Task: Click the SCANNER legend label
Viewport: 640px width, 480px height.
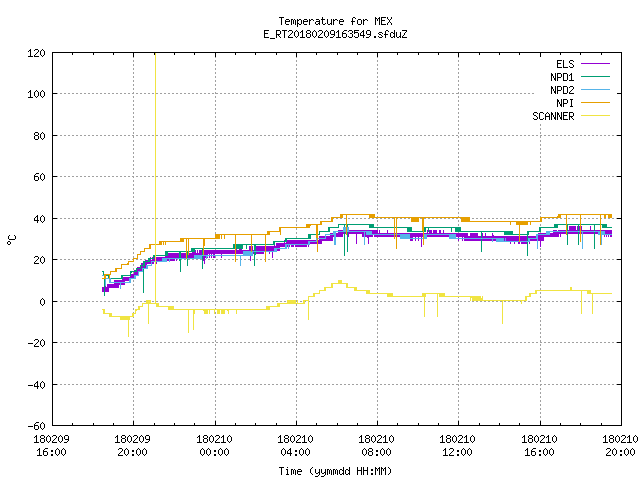Action: pos(553,116)
